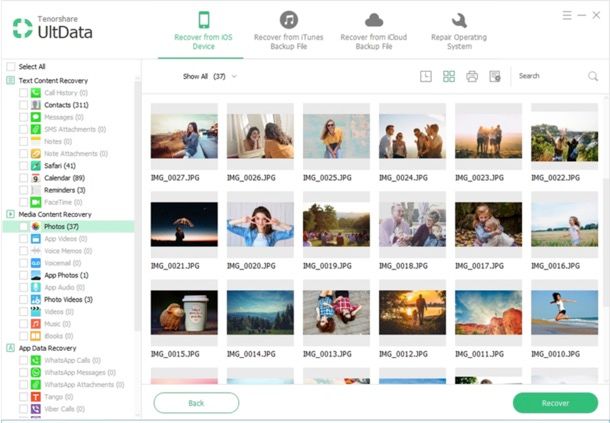This screenshot has height=423, width=610.
Task: Click the App Videos icon
Action: [x=36, y=239]
